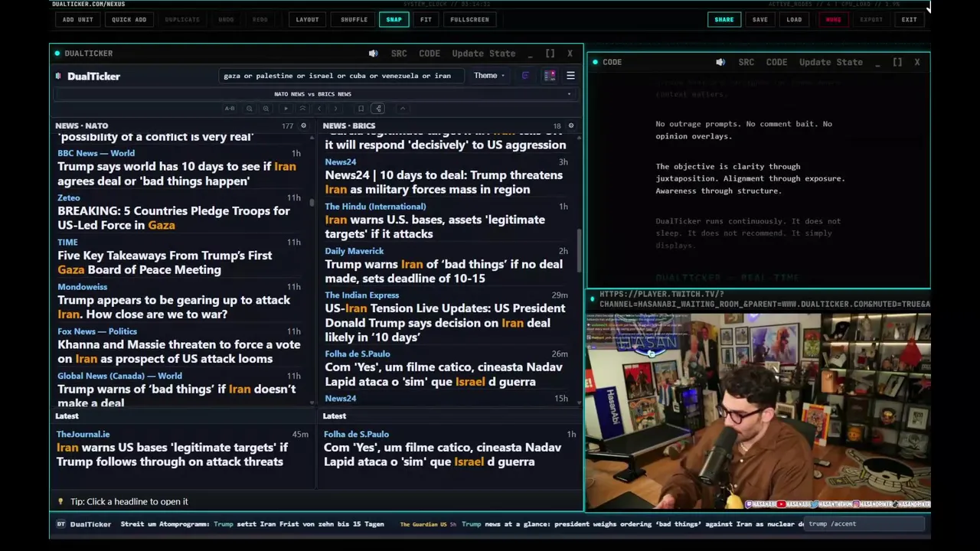980x551 pixels.
Task: Click the double chevron up collapse icon
Action: (302, 109)
